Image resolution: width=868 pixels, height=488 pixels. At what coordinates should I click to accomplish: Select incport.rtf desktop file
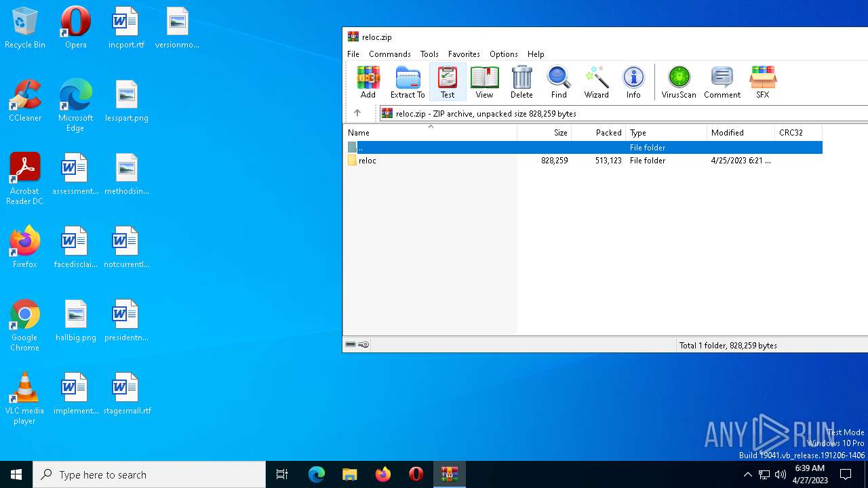(x=126, y=28)
